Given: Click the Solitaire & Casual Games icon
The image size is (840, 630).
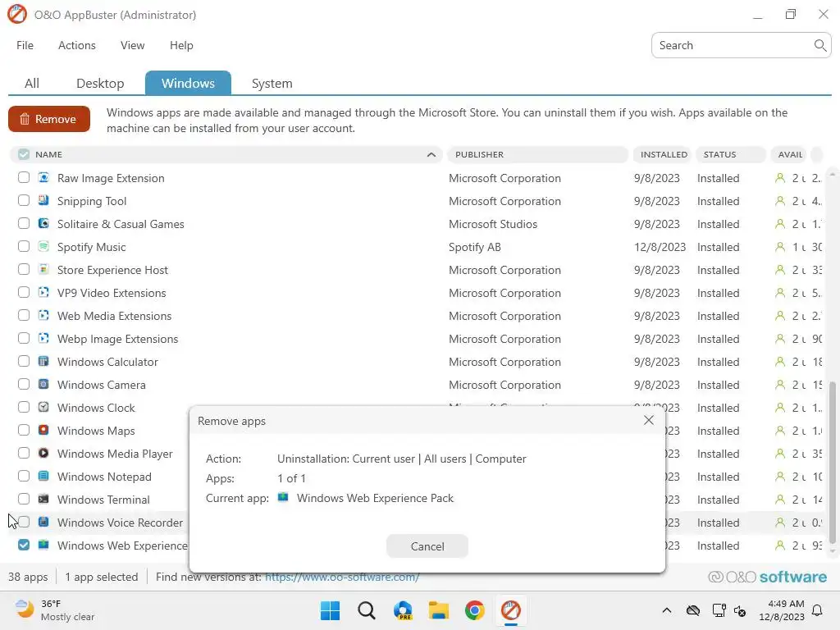Looking at the screenshot, I should tap(43, 223).
